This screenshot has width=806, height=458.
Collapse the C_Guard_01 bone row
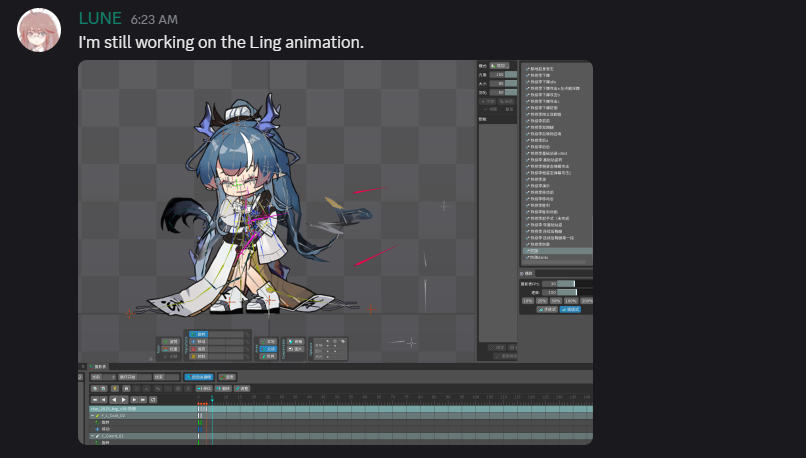tap(93, 436)
